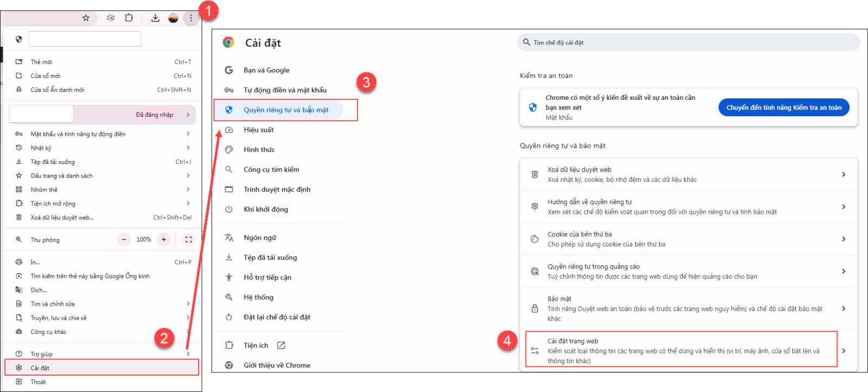Click the bookmark star icon in the toolbar
Image resolution: width=868 pixels, height=392 pixels.
[x=86, y=18]
